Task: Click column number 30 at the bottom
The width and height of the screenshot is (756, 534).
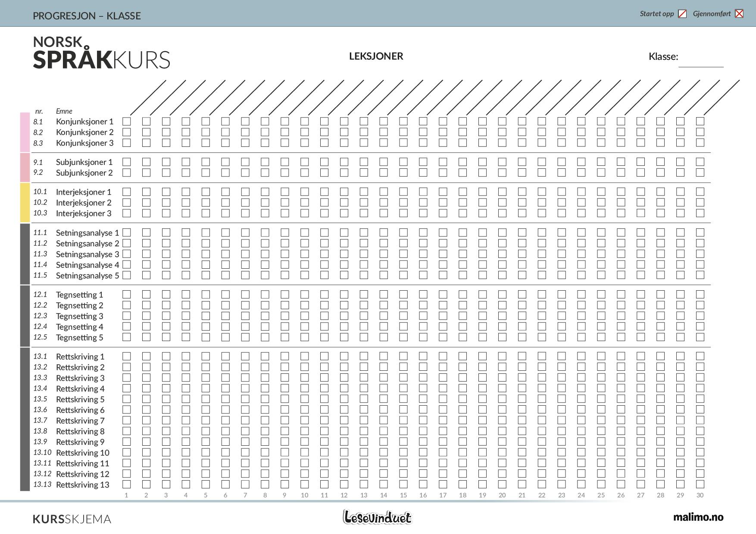Action: click(700, 495)
